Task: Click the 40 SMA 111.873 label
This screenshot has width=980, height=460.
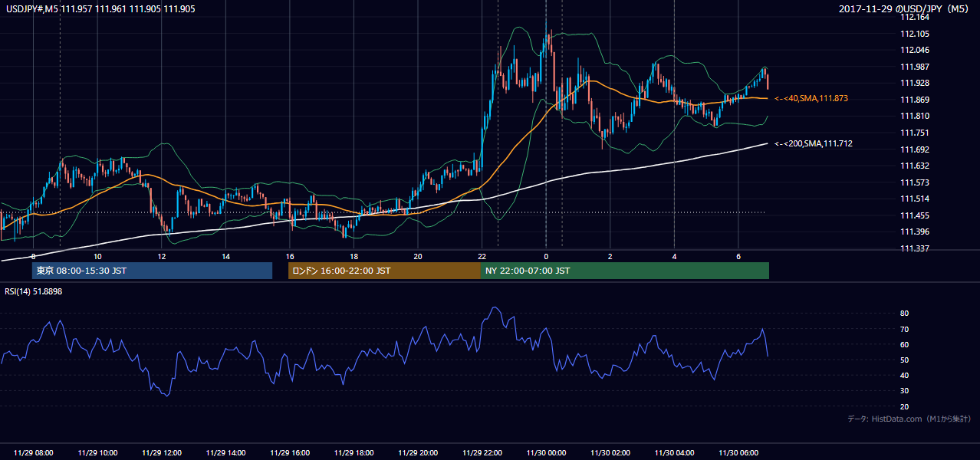Action: 811,98
